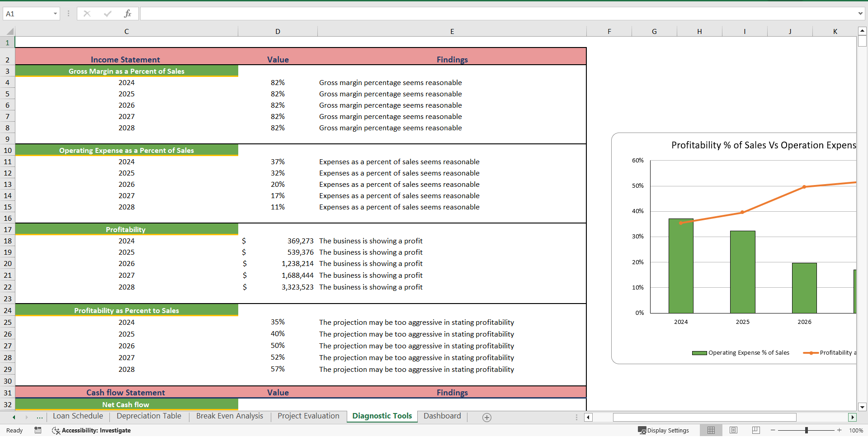Click the 2024 green bar in chart
Screen dimensions: 868x437
(681, 266)
